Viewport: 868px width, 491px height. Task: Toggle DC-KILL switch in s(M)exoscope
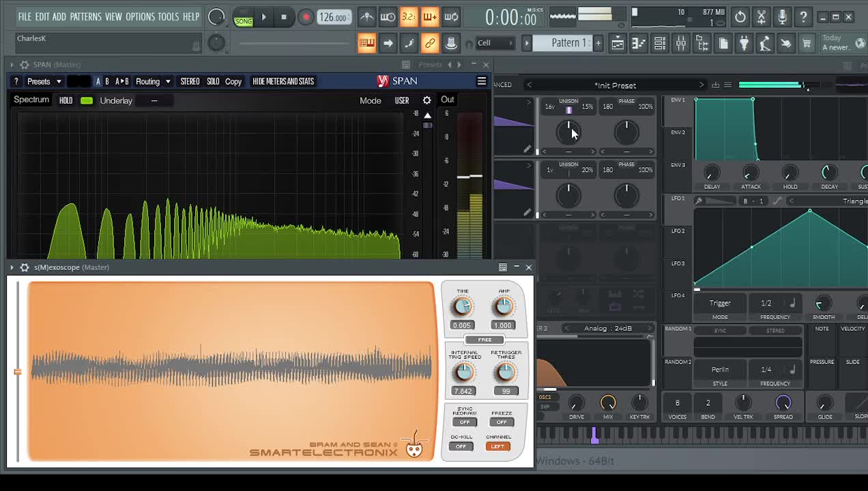click(461, 447)
